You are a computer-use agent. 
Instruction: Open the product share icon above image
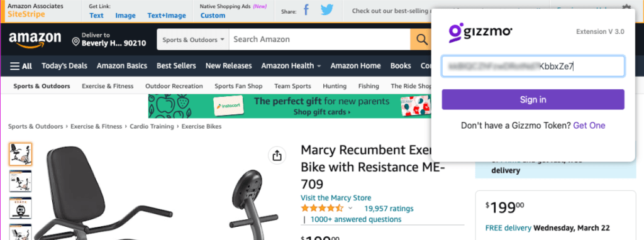point(277,155)
